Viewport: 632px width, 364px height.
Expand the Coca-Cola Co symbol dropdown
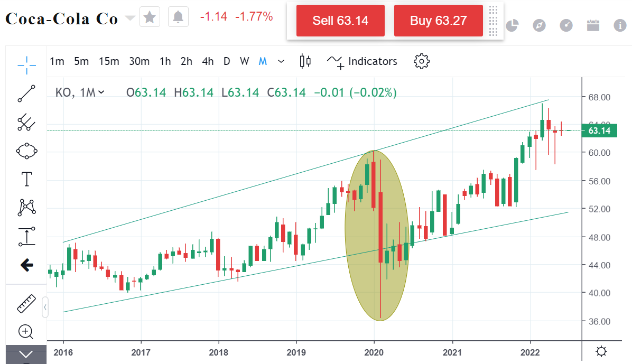click(x=129, y=18)
